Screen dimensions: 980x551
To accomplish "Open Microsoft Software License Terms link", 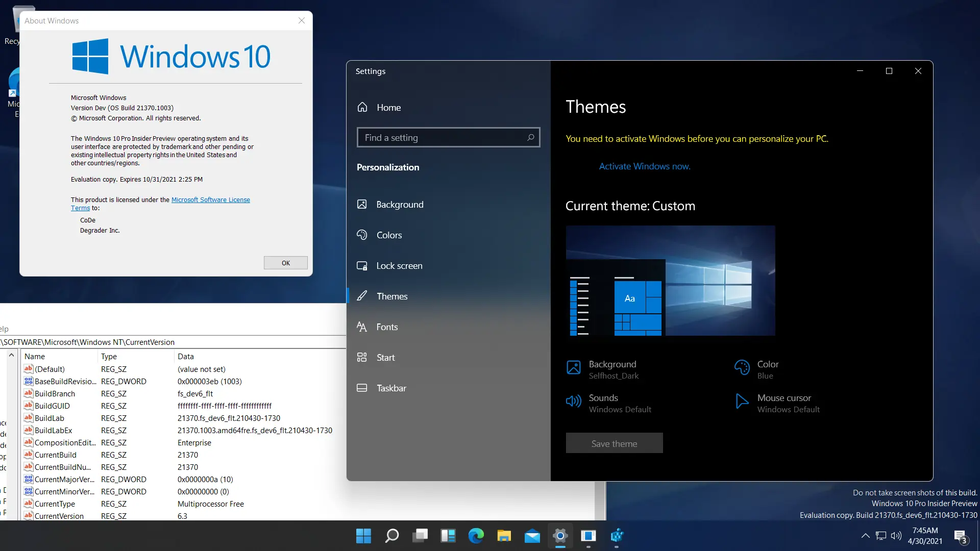I will 210,200.
